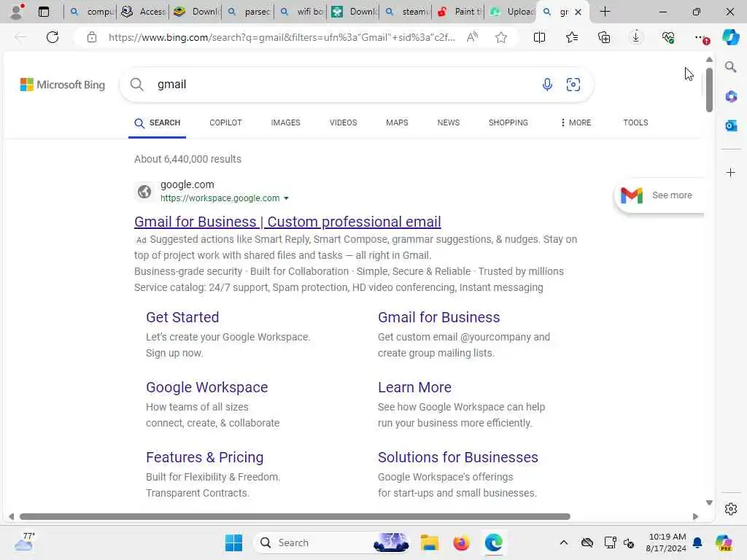Image resolution: width=747 pixels, height=560 pixels.
Task: Open the Favorites list icon
Action: tap(572, 37)
